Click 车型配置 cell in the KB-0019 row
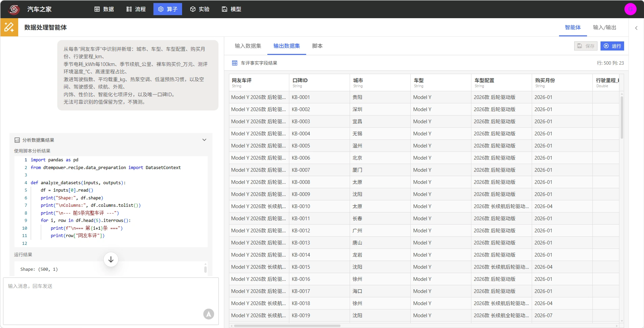Image resolution: width=644 pixels, height=328 pixels. click(501, 316)
